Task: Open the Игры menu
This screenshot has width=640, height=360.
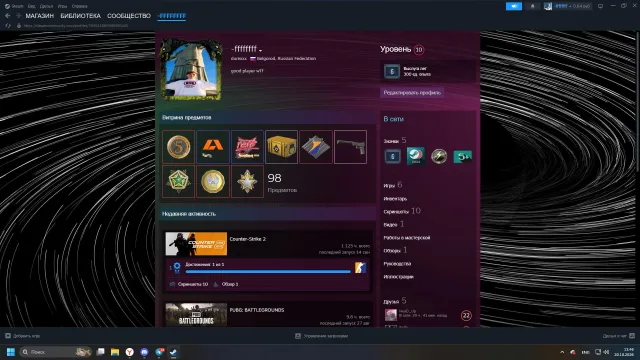Action: click(x=62, y=6)
